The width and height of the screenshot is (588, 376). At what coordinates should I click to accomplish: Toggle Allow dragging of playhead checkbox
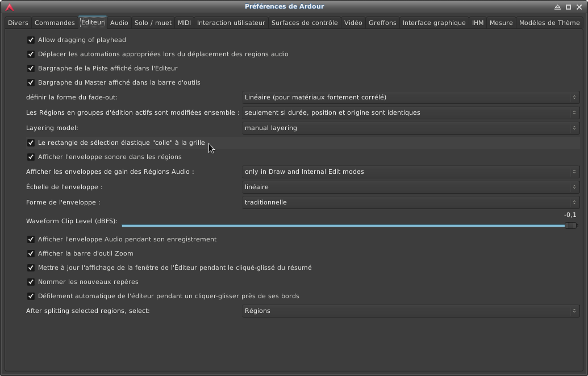(31, 40)
